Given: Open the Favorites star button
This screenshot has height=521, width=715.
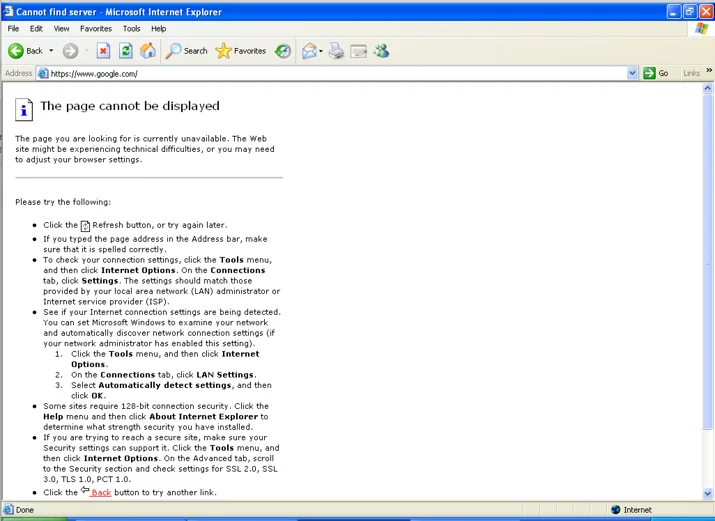Looking at the screenshot, I should (240, 51).
